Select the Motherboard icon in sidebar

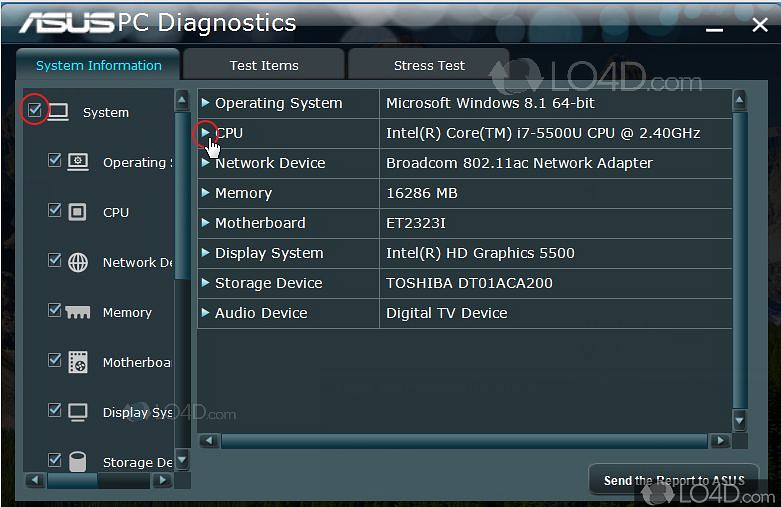(78, 362)
